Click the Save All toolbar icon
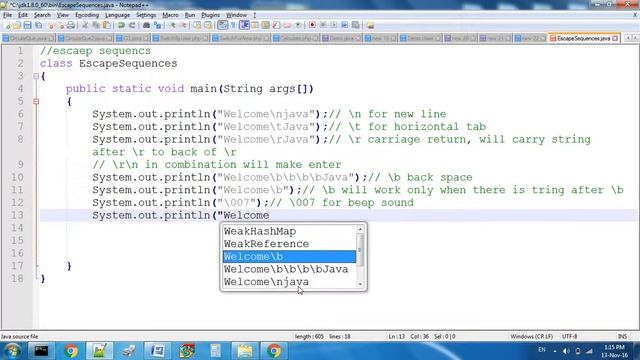This screenshot has height=360, width=640. click(38, 25)
